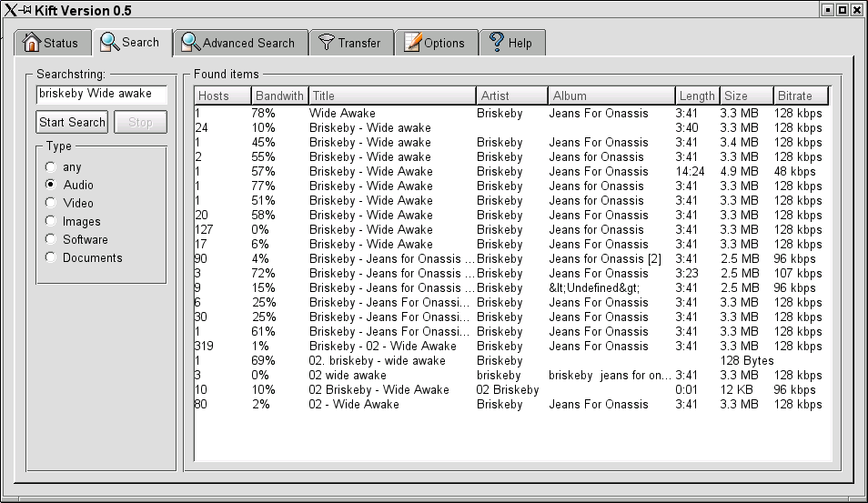The image size is (868, 503).
Task: Click the question mark Help icon
Action: 497,43
